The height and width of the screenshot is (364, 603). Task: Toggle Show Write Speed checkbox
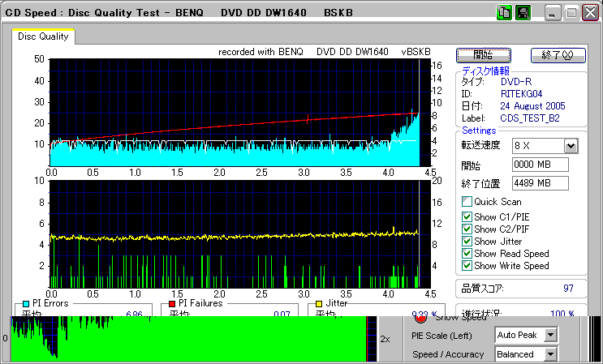click(x=467, y=265)
